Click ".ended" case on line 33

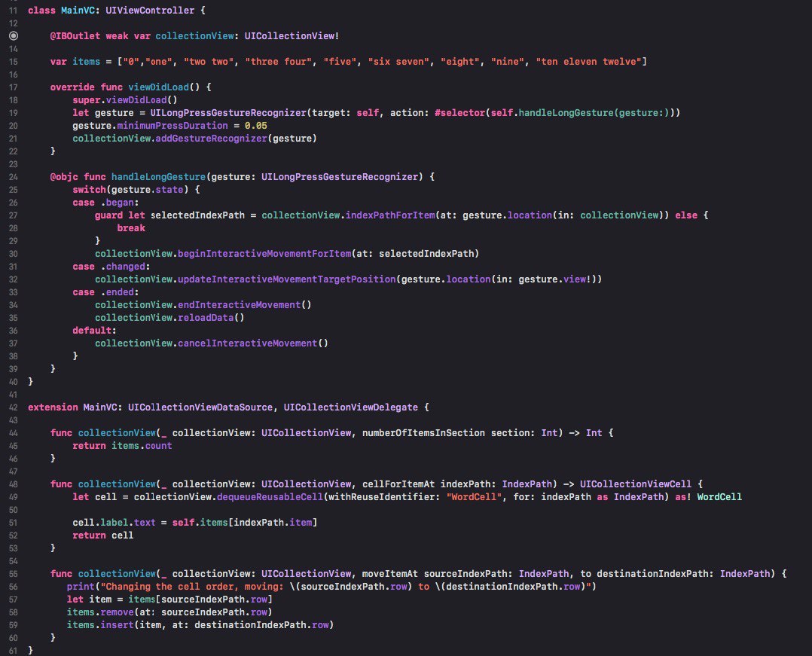point(117,292)
